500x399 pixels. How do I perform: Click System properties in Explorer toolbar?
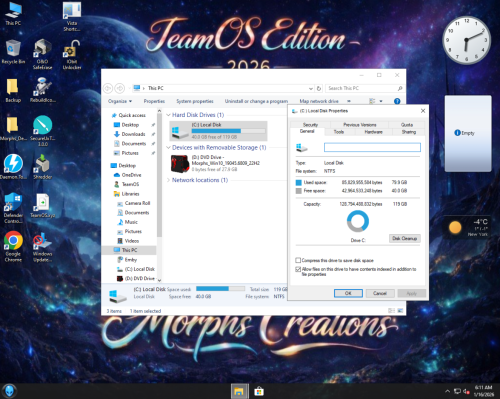click(x=195, y=101)
